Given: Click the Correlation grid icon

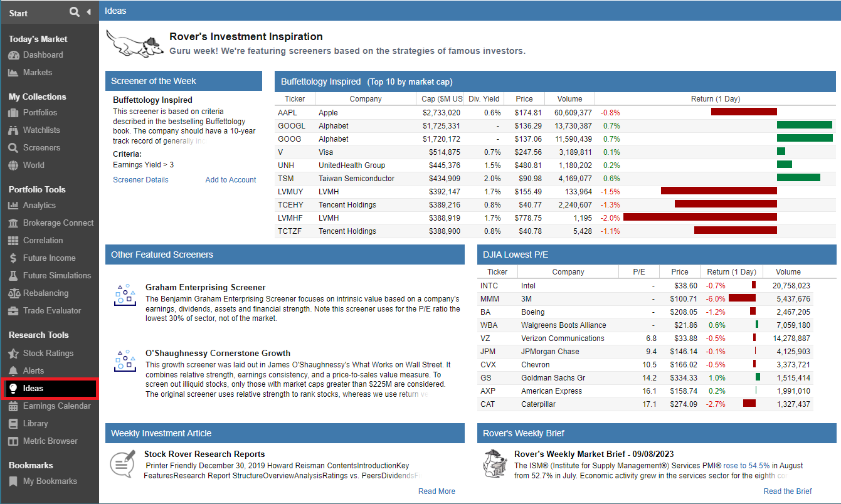Looking at the screenshot, I should [13, 241].
